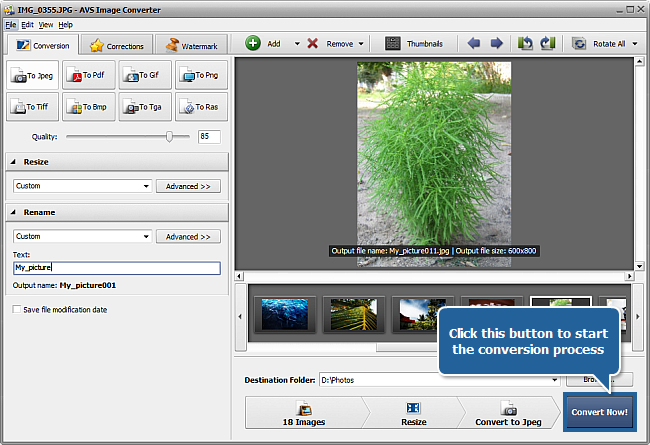Click preview vertical scrollbar up arrow
Viewport: 650px width, 445px height.
(x=639, y=62)
